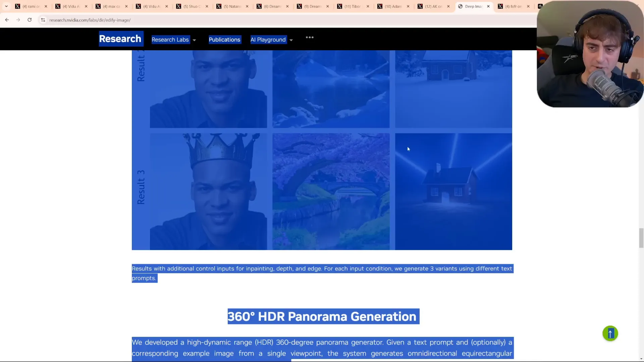The image size is (644, 362).
Task: View site information icon in address bar
Action: click(43, 20)
